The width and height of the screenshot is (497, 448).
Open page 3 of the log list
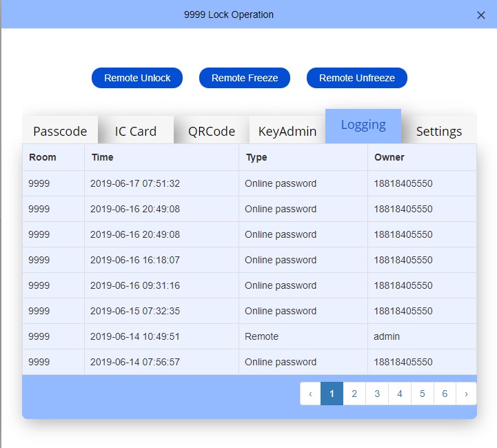[x=377, y=394]
